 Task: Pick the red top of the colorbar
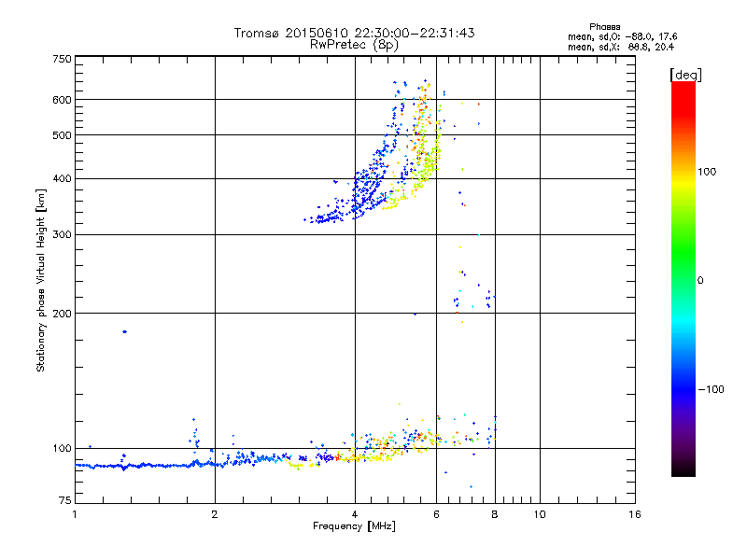(683, 87)
